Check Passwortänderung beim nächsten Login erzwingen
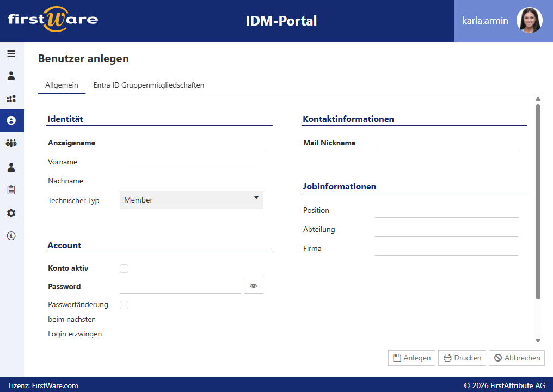 [x=124, y=305]
